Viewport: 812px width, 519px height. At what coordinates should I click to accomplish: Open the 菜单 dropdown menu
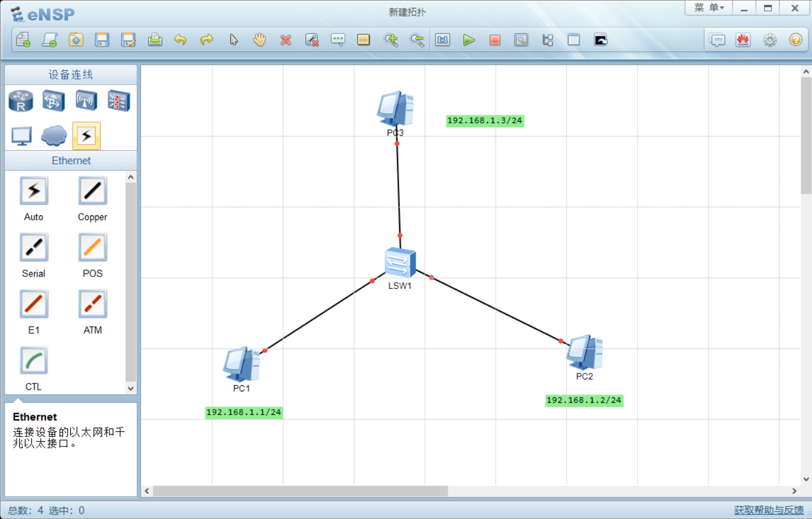click(709, 8)
